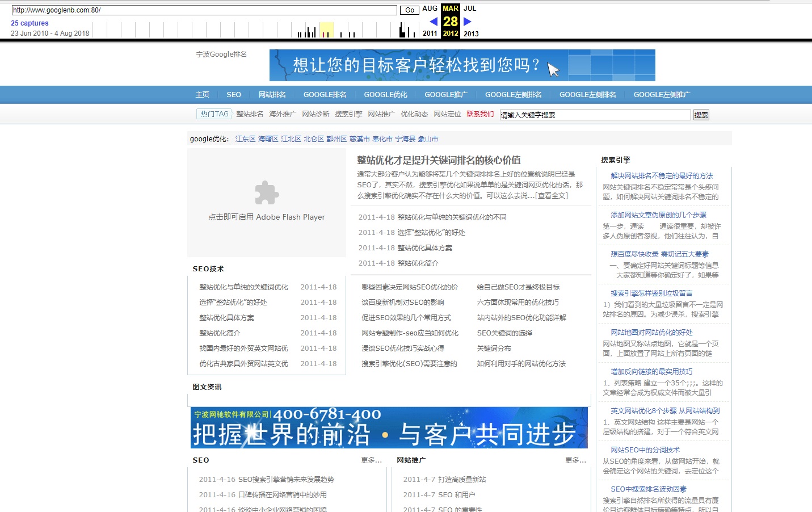Enable Adobe Flash Player via the puzzle icon
The image size is (812, 512).
point(266,193)
